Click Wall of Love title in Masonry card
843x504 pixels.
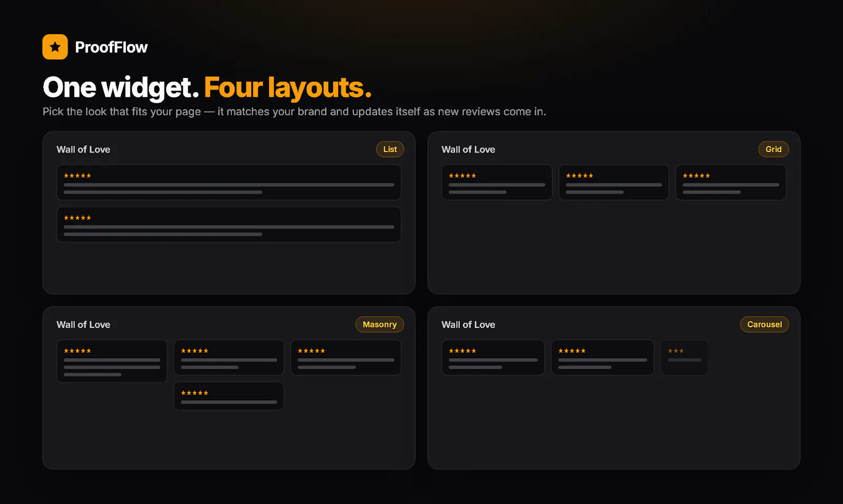83,325
